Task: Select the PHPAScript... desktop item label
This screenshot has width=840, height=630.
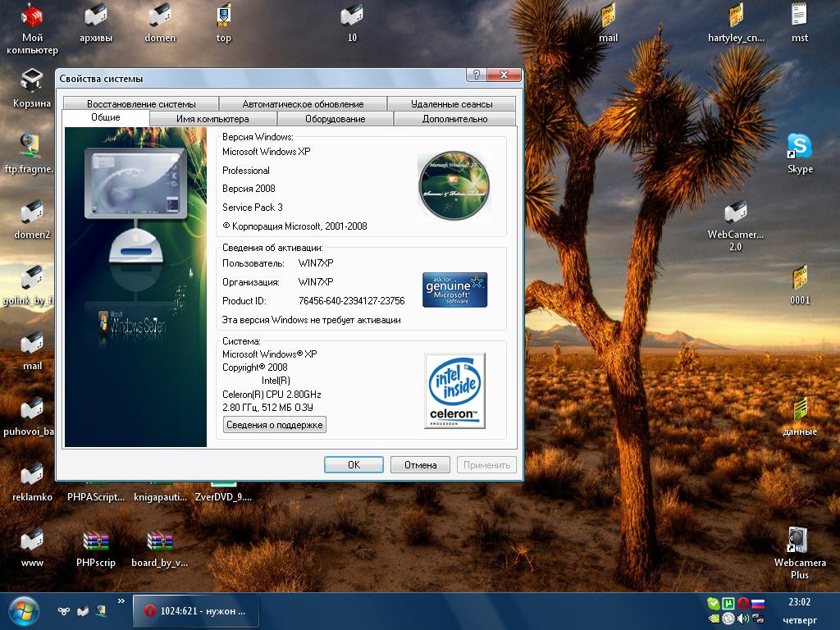Action: coord(96,497)
